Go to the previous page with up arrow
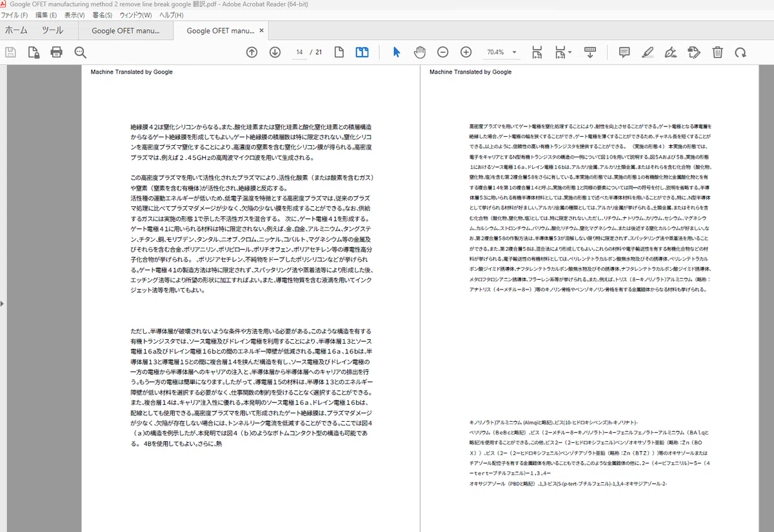Viewport: 774px width, 532px height. click(x=252, y=52)
